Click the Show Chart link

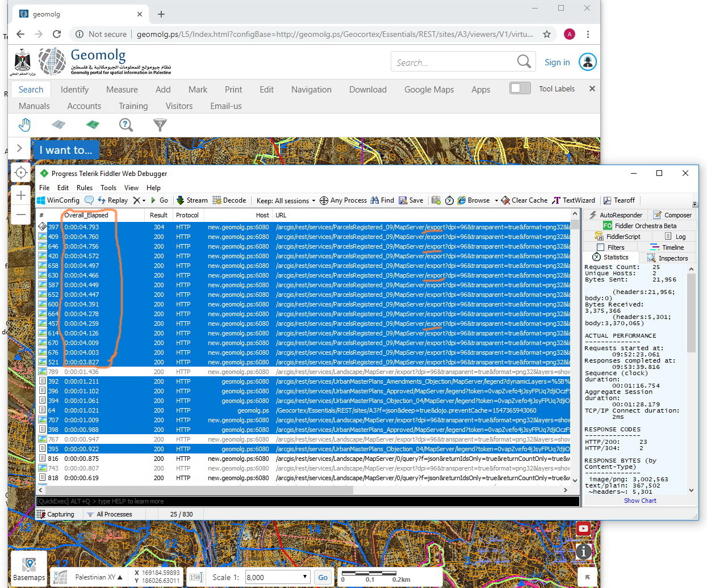click(x=639, y=501)
